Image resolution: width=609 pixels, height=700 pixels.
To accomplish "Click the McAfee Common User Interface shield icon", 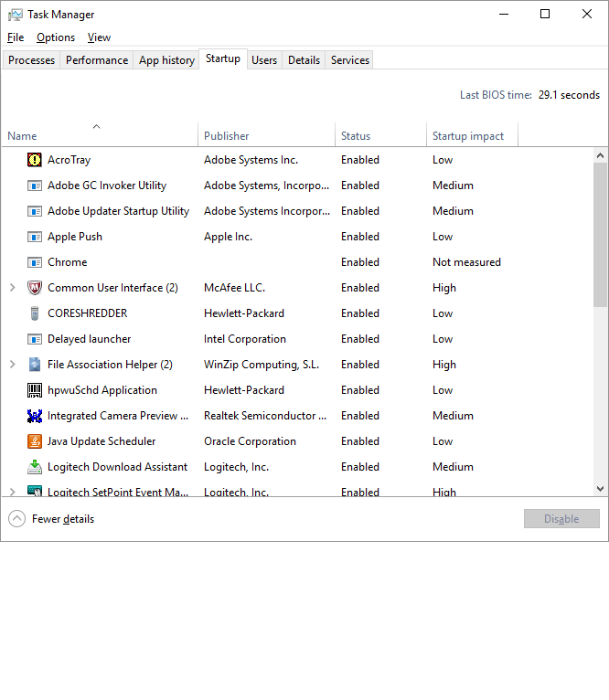I will [x=35, y=288].
